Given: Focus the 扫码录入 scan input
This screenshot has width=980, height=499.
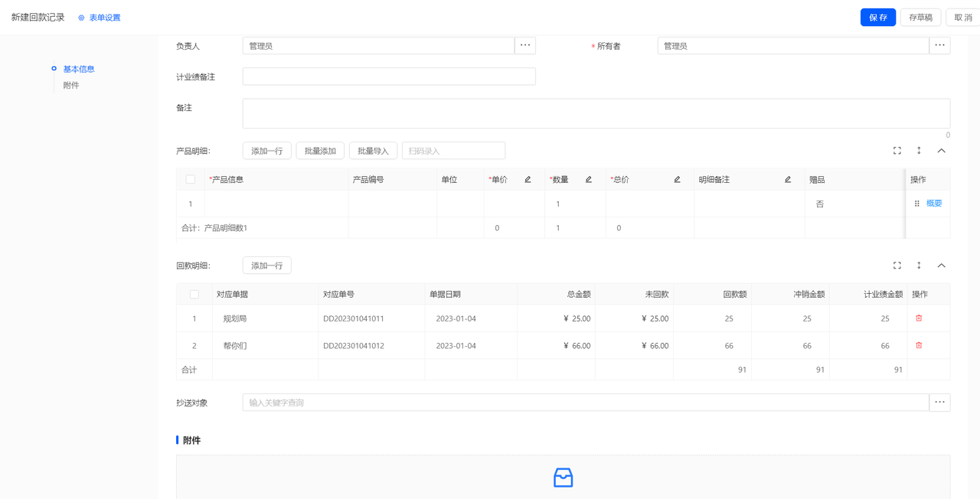Looking at the screenshot, I should coord(453,151).
